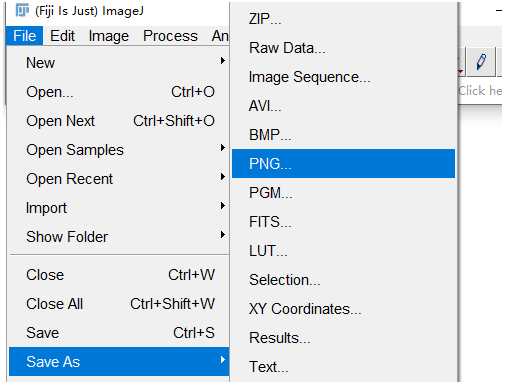Expand the Open Recent submenu

pyautogui.click(x=119, y=179)
